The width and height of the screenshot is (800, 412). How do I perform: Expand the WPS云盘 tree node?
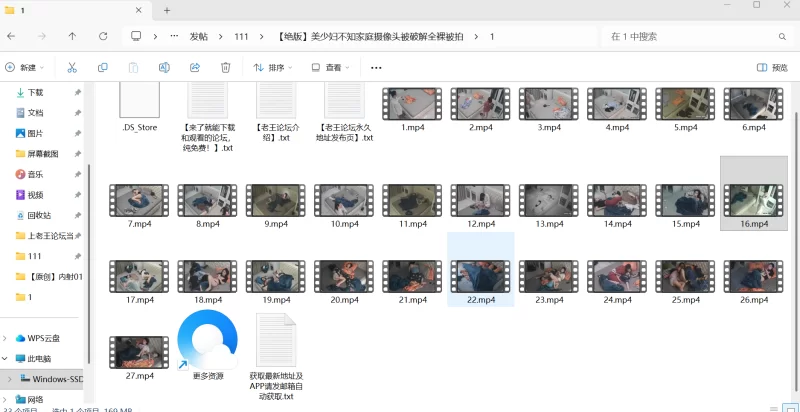[6, 338]
